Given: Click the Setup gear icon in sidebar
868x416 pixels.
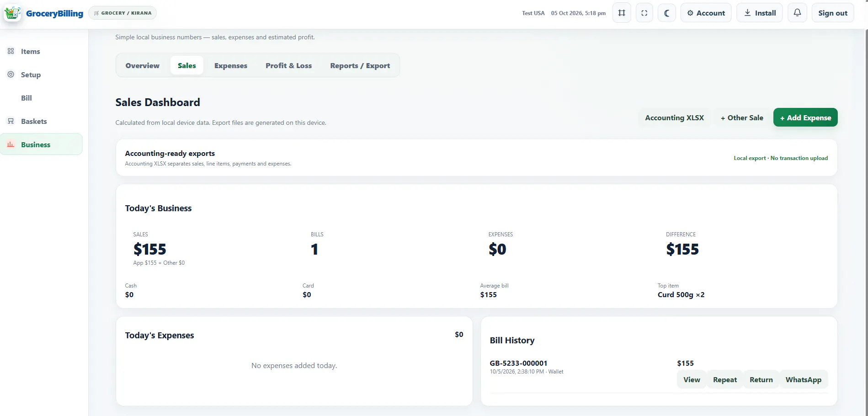Looking at the screenshot, I should tap(11, 75).
